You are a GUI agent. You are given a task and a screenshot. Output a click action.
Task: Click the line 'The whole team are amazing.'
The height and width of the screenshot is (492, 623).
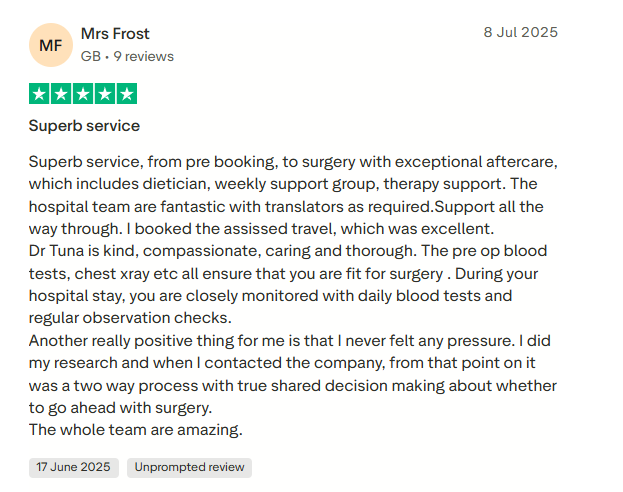(136, 430)
